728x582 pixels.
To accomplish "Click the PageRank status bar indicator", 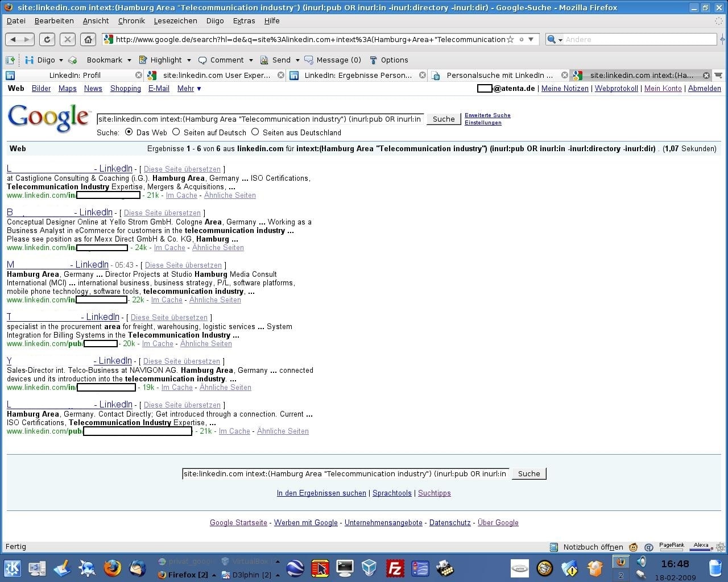I will click(x=672, y=547).
